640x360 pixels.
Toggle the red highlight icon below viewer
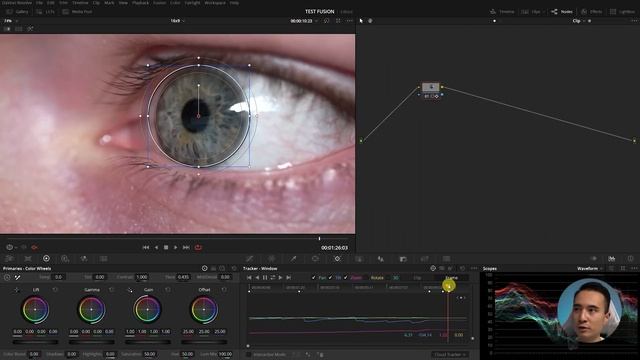pos(35,247)
